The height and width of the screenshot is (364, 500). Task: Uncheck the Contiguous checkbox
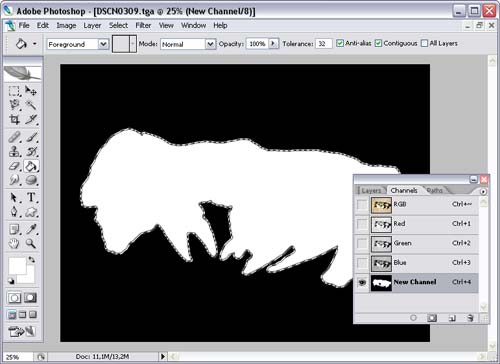[378, 43]
